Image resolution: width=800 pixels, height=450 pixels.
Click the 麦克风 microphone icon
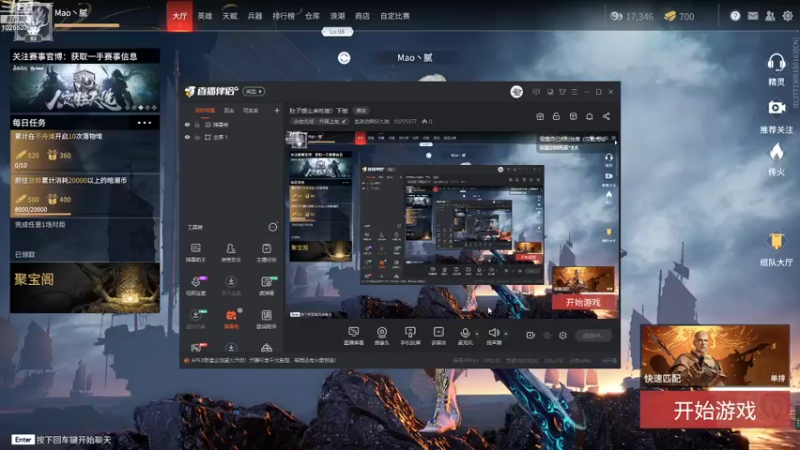pyautogui.click(x=465, y=335)
